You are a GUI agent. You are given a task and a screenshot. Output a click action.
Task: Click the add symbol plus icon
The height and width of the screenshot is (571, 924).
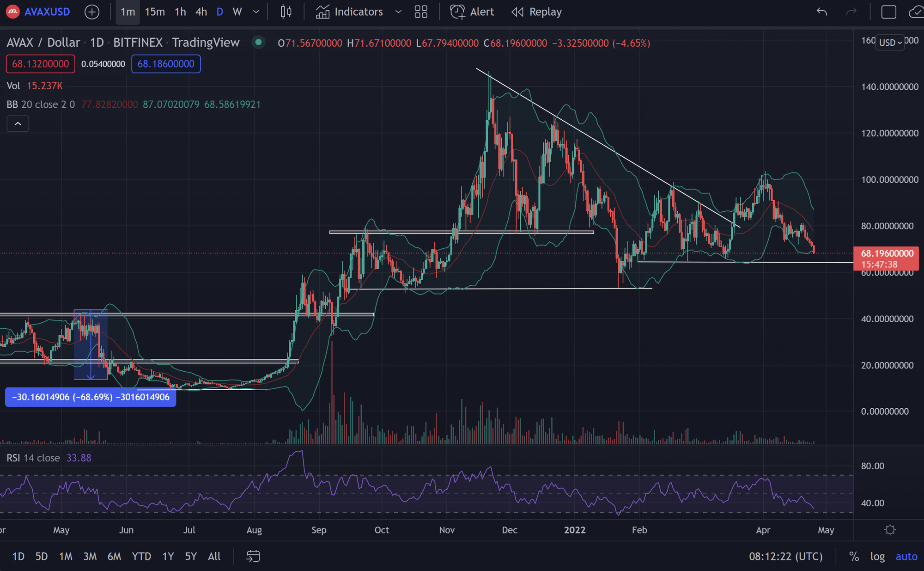pos(92,12)
